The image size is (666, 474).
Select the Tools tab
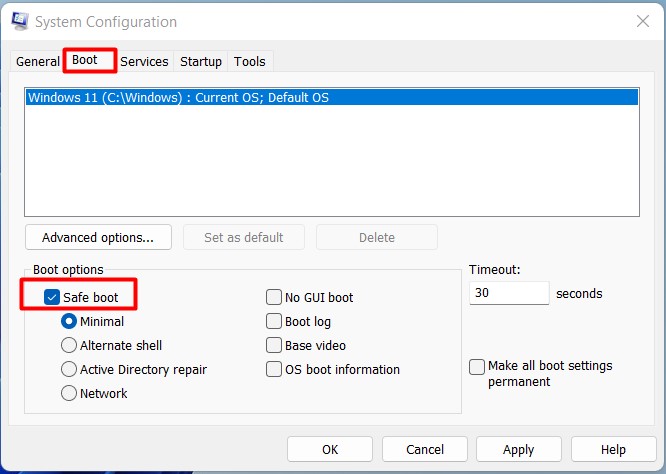tap(250, 61)
